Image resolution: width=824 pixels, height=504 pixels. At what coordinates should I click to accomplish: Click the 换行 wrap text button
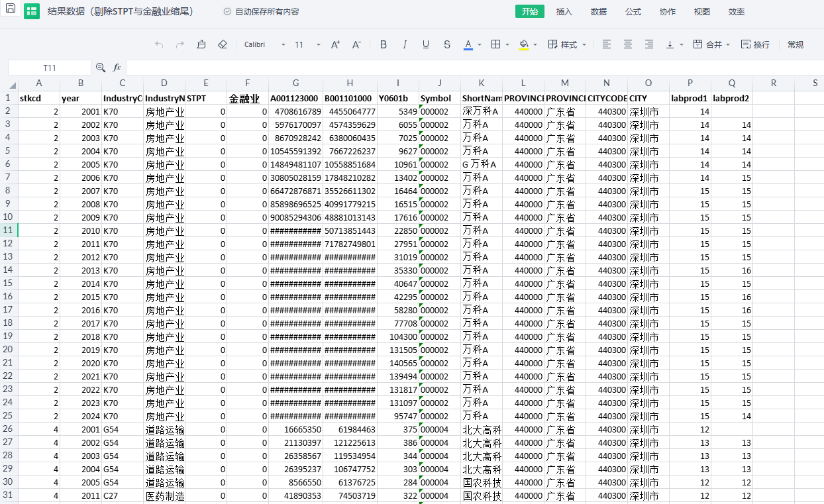click(755, 44)
